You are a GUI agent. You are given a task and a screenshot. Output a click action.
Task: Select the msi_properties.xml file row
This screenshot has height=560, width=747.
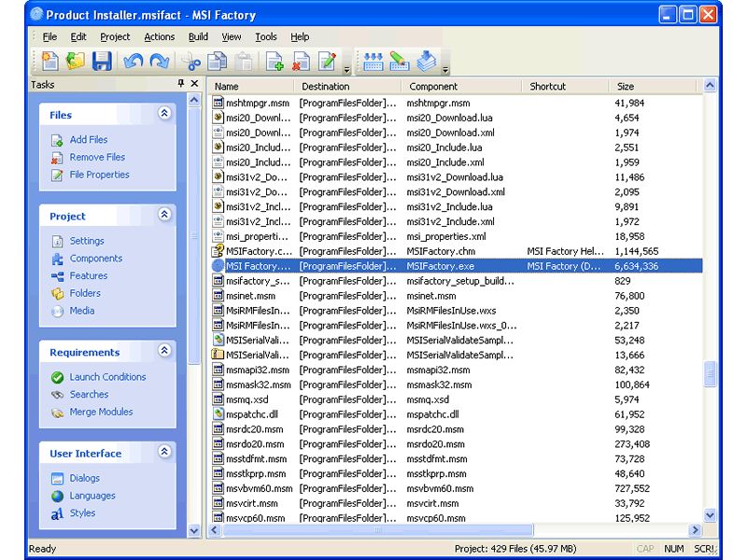click(x=457, y=237)
